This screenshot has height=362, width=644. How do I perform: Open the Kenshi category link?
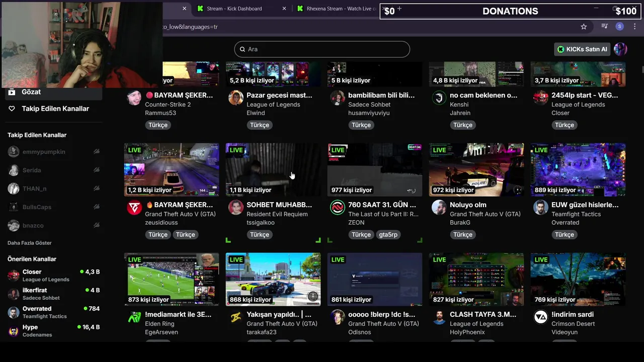(459, 105)
